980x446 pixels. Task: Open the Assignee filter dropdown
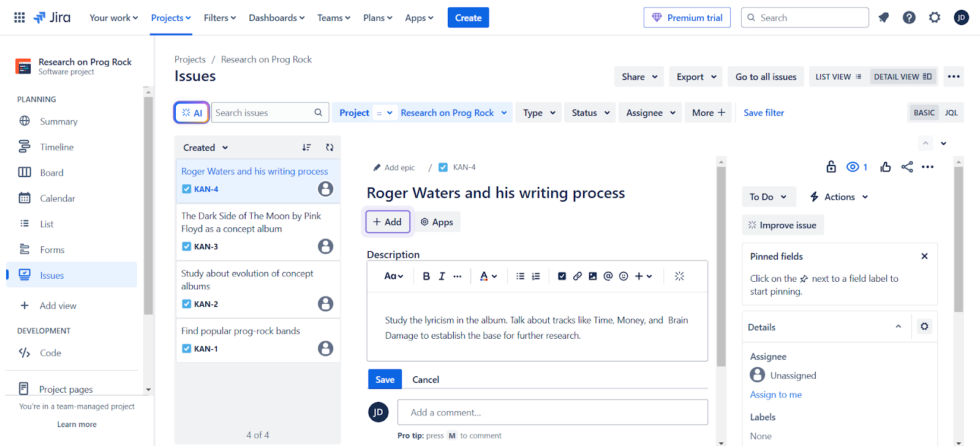[650, 113]
